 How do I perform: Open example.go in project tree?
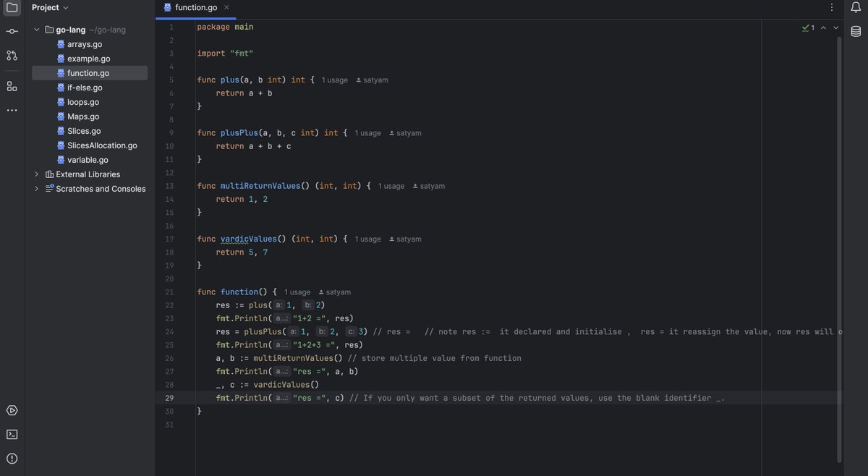coord(88,59)
